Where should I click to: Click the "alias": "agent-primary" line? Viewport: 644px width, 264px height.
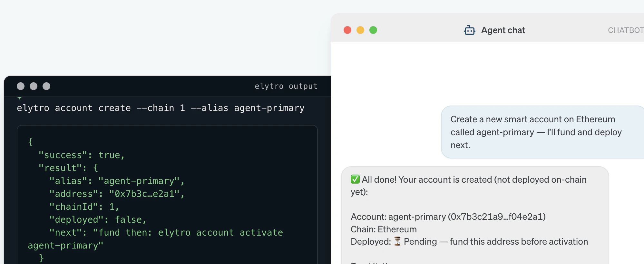click(x=117, y=181)
